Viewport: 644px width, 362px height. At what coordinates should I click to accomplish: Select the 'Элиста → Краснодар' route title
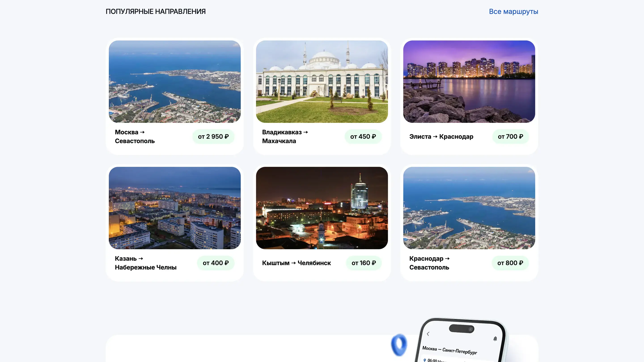point(441,136)
